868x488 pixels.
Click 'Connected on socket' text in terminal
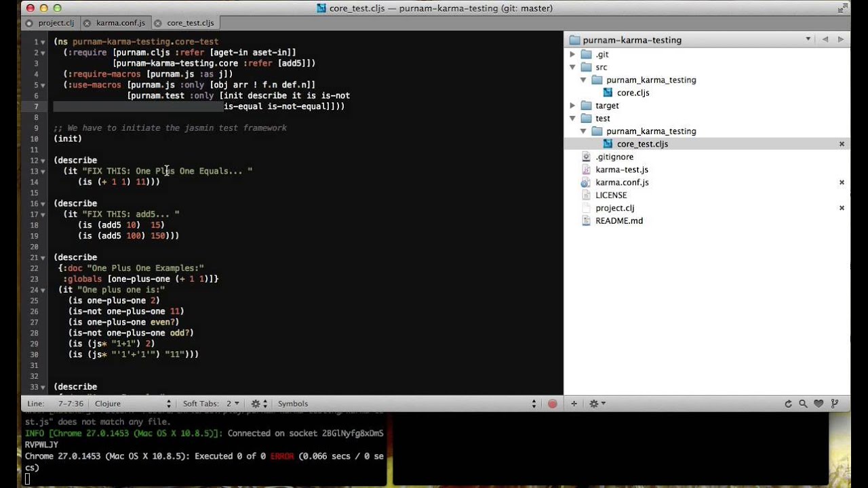[x=274, y=433]
